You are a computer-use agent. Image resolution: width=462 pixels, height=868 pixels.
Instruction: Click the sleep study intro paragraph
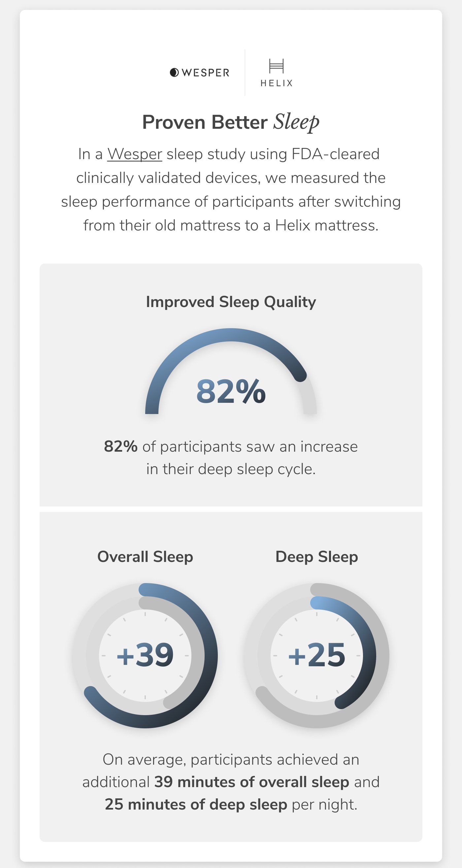click(231, 190)
